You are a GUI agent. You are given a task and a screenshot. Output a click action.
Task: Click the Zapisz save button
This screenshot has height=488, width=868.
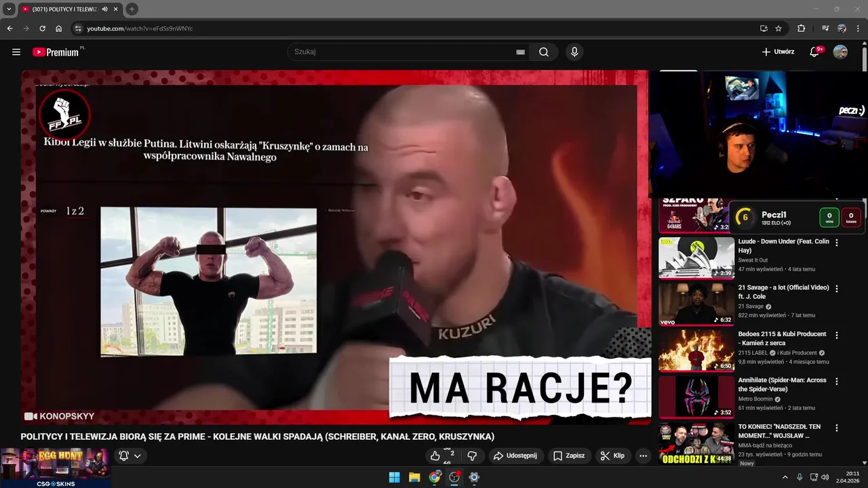pyautogui.click(x=568, y=455)
